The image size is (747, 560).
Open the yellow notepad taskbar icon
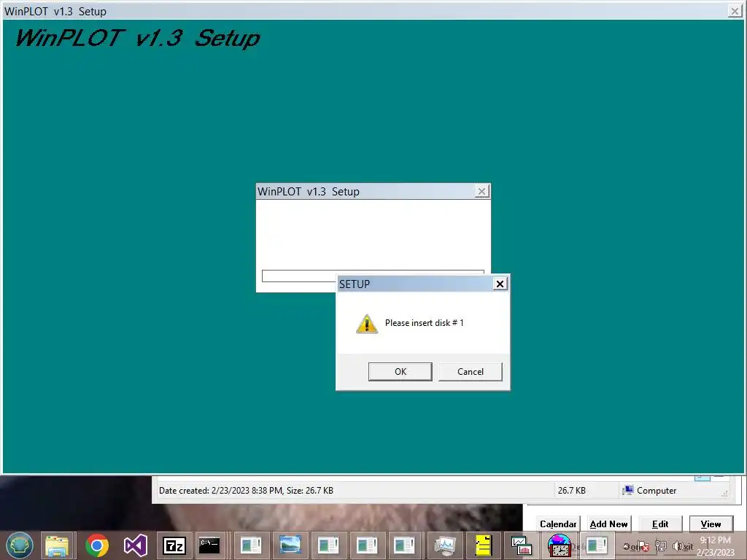coord(483,545)
